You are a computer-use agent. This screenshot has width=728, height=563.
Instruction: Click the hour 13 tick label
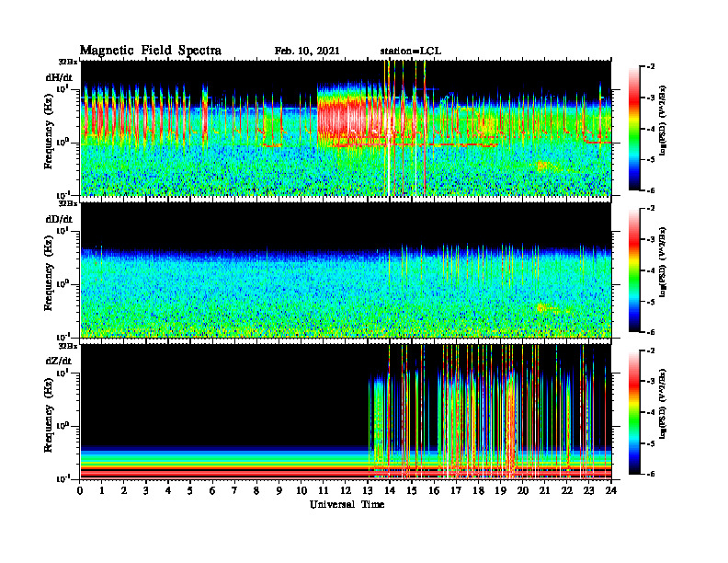pos(368,490)
